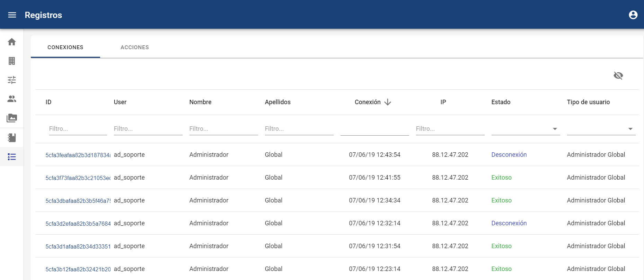Go to the home page icon
The width and height of the screenshot is (644, 280).
click(x=12, y=42)
